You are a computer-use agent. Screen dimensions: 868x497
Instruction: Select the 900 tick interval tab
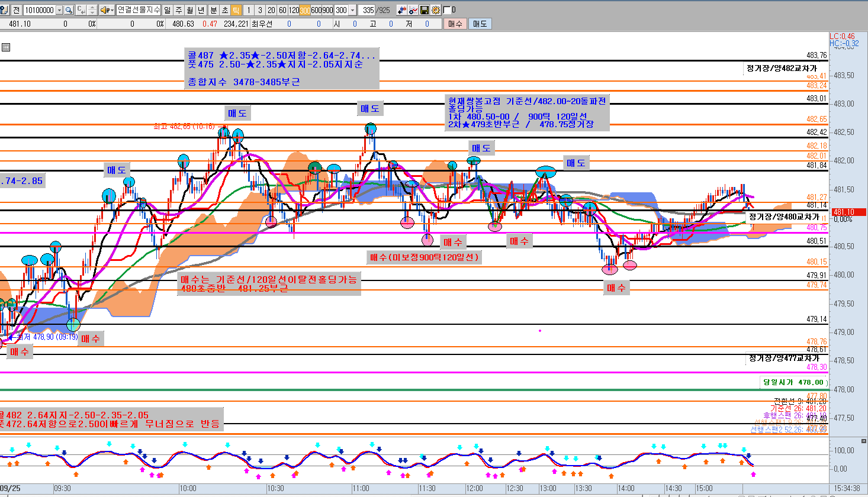pyautogui.click(x=327, y=10)
